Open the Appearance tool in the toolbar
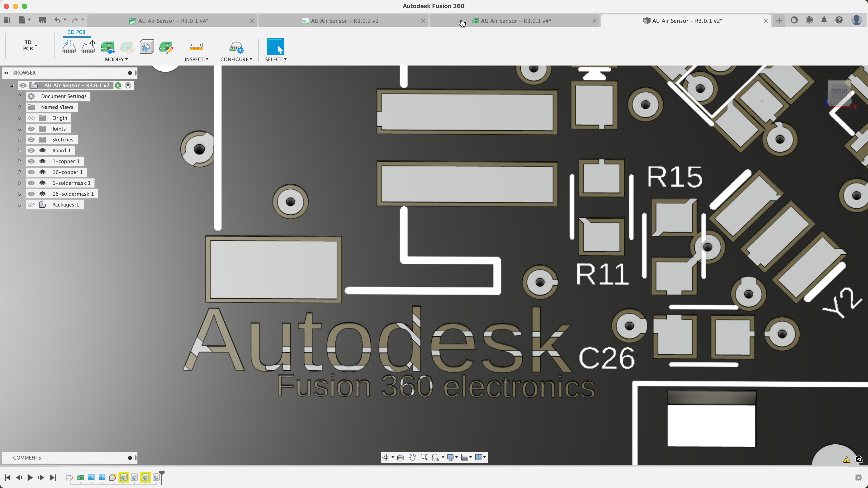The width and height of the screenshot is (868, 488). point(146,47)
